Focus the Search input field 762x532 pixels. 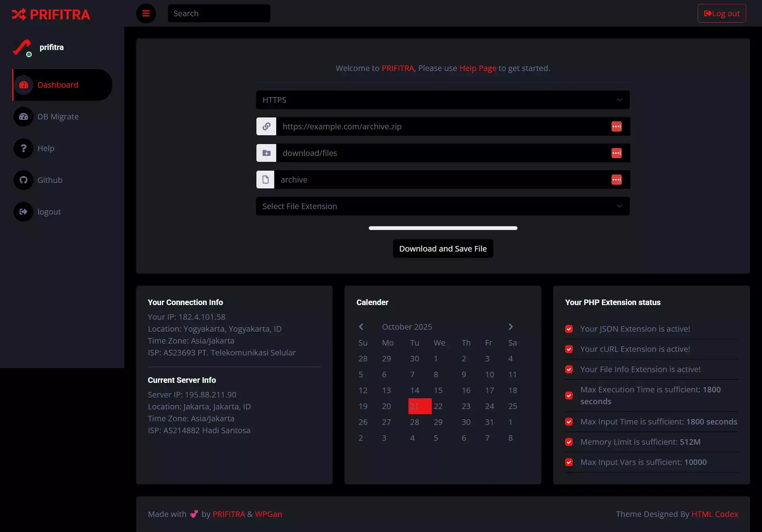pyautogui.click(x=219, y=13)
